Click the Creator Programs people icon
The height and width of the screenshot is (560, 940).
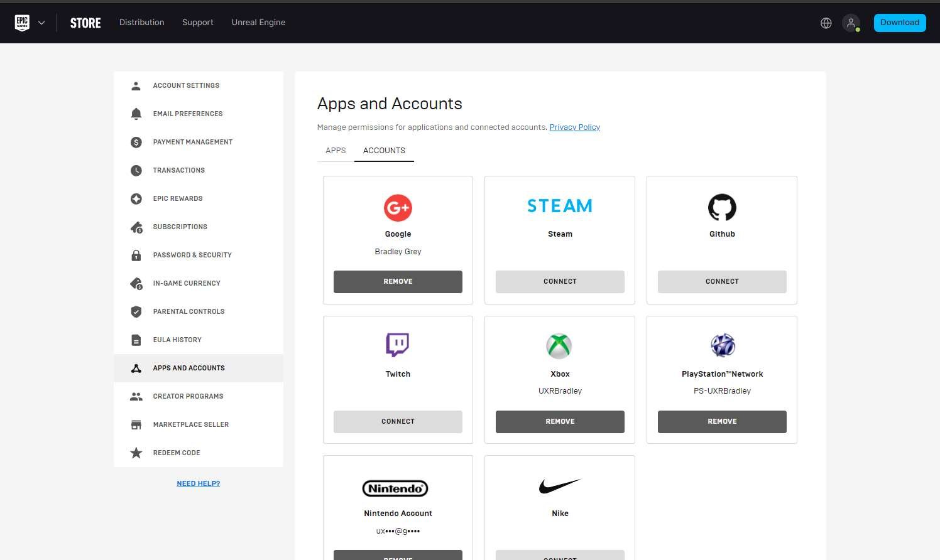point(136,396)
